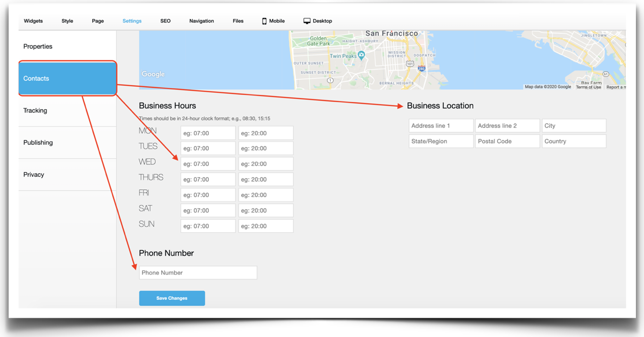Go to the Navigation tab
Image resolution: width=644 pixels, height=337 pixels.
201,21
